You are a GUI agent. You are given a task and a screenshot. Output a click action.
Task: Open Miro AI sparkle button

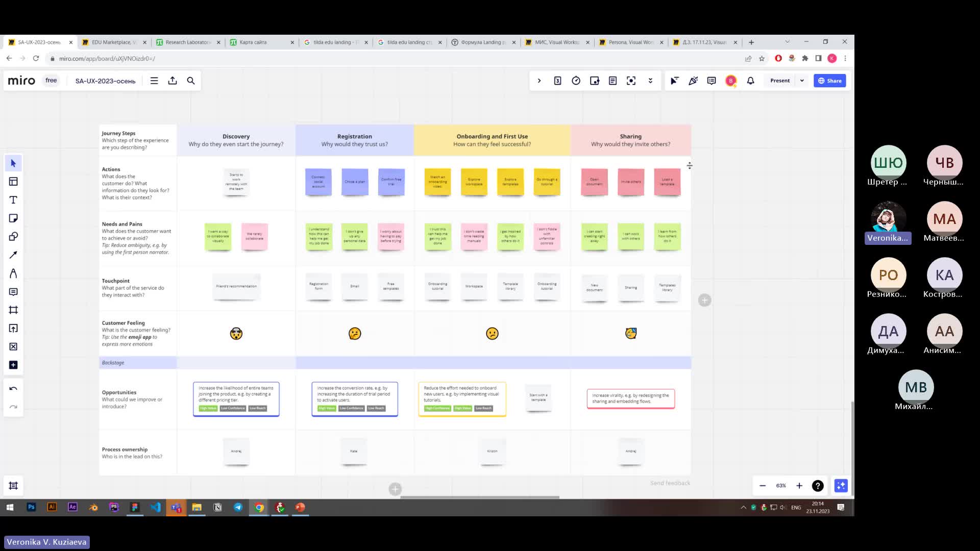coord(841,486)
